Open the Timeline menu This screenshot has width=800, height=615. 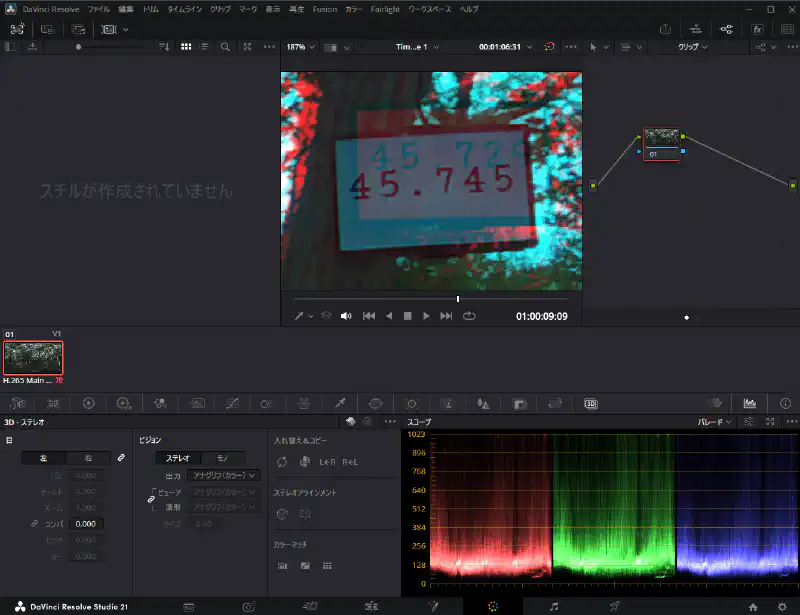[x=185, y=9]
